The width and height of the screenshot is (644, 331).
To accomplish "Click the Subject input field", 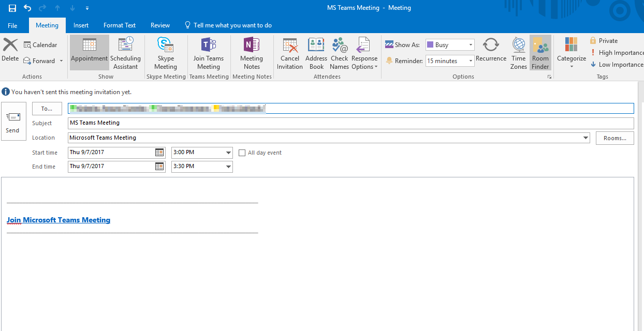I will (350, 123).
